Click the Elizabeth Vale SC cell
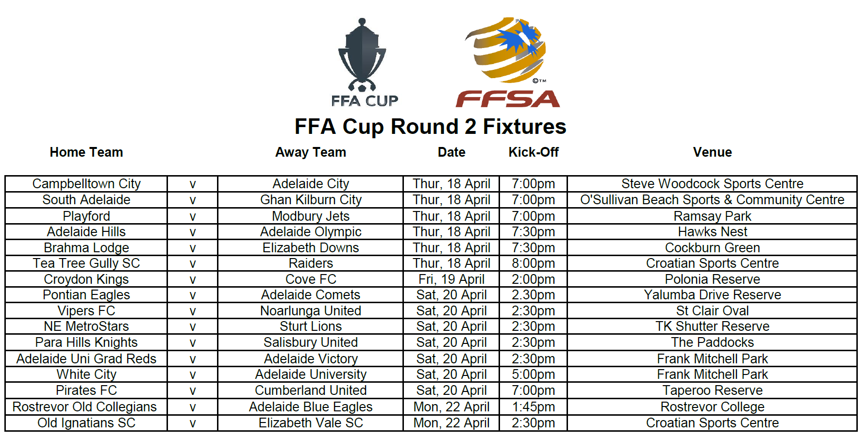This screenshot has width=868, height=439. (x=311, y=423)
